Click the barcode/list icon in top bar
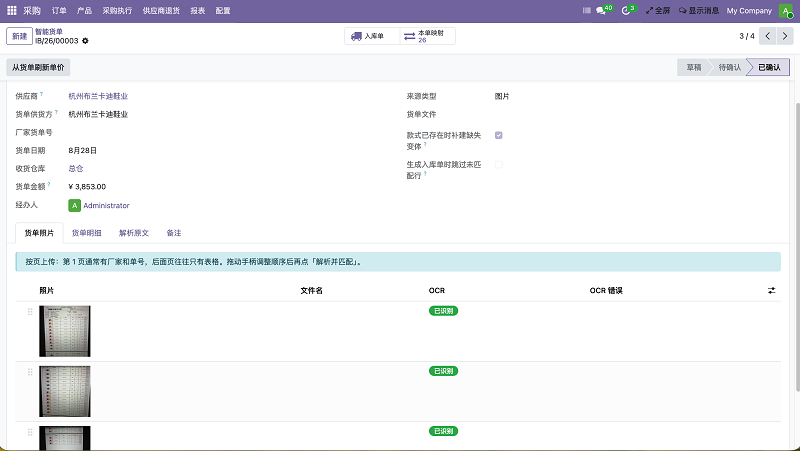 [x=587, y=11]
